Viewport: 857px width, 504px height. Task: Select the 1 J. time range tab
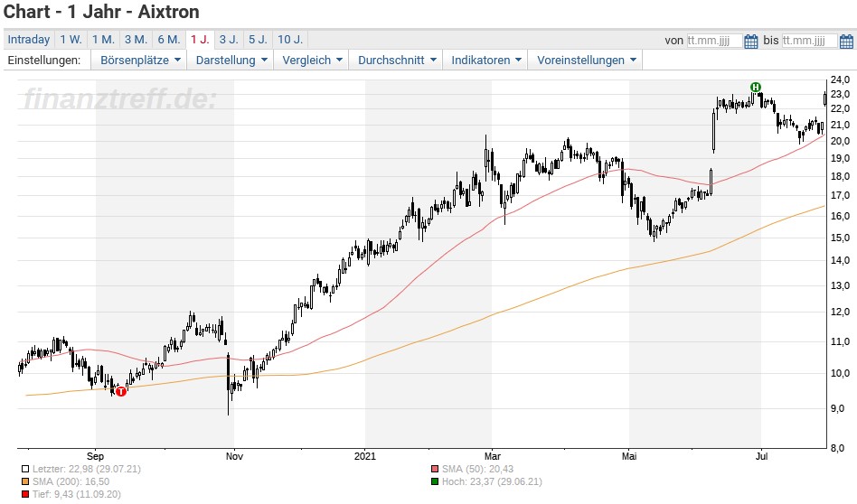click(x=200, y=40)
